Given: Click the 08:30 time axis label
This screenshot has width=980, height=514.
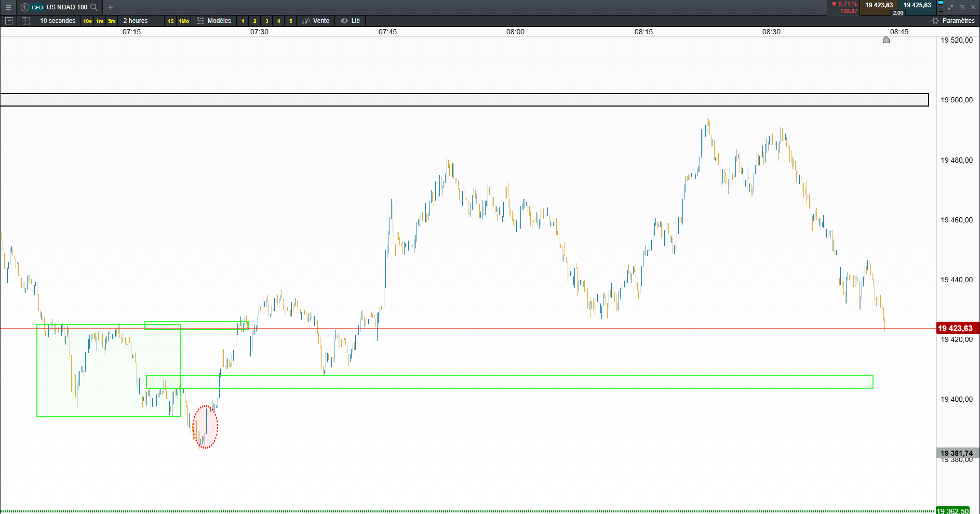Looking at the screenshot, I should click(772, 32).
